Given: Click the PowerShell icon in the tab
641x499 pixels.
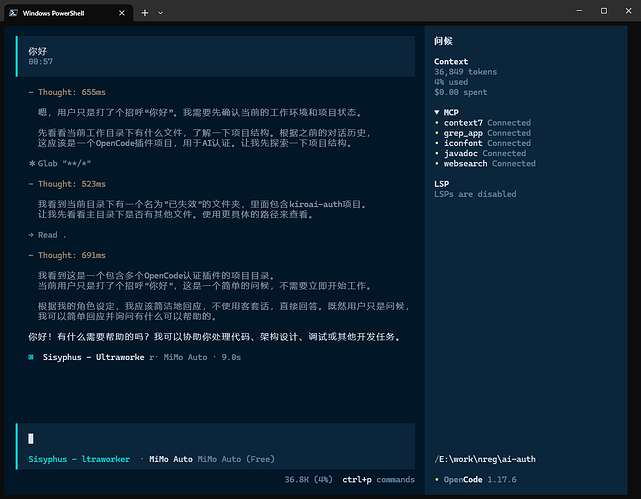Looking at the screenshot, I should (13, 13).
